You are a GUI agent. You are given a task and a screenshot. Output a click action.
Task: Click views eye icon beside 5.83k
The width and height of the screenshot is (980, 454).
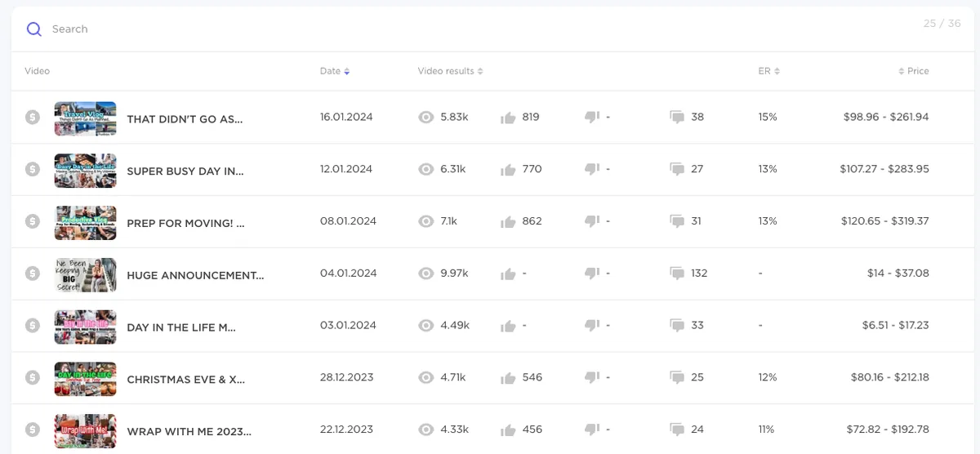tap(425, 118)
